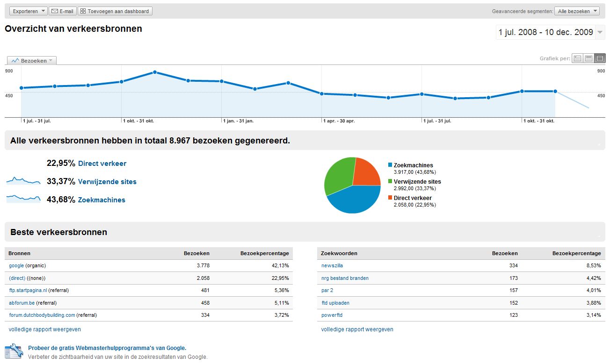
Task: Click Toevoegen aan dashboard button
Action: 115,11
